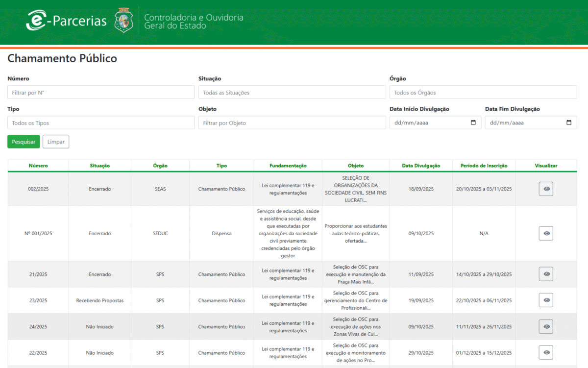Click the Data Divulgação column header
Viewport: 588px width, 368px height.
(x=421, y=166)
